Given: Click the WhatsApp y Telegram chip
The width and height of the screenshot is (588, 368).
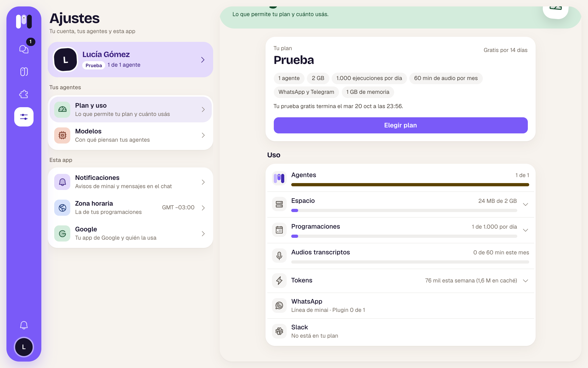Looking at the screenshot, I should point(306,92).
